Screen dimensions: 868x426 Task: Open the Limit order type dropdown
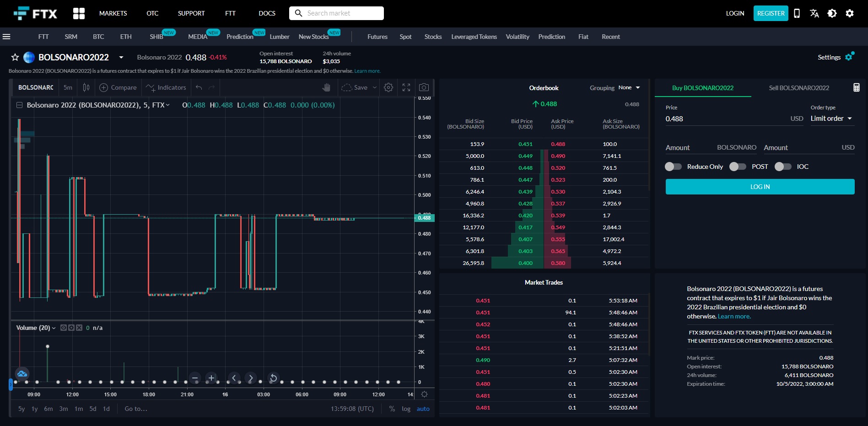(832, 119)
